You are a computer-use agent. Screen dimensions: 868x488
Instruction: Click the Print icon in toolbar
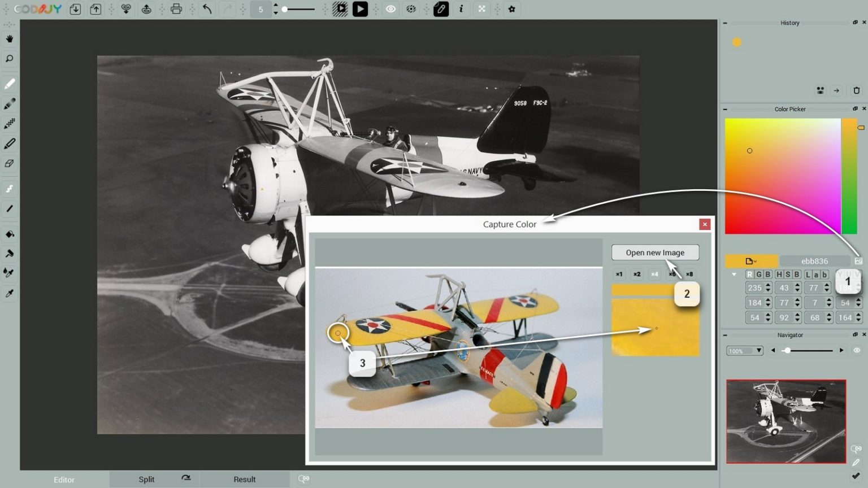point(176,9)
